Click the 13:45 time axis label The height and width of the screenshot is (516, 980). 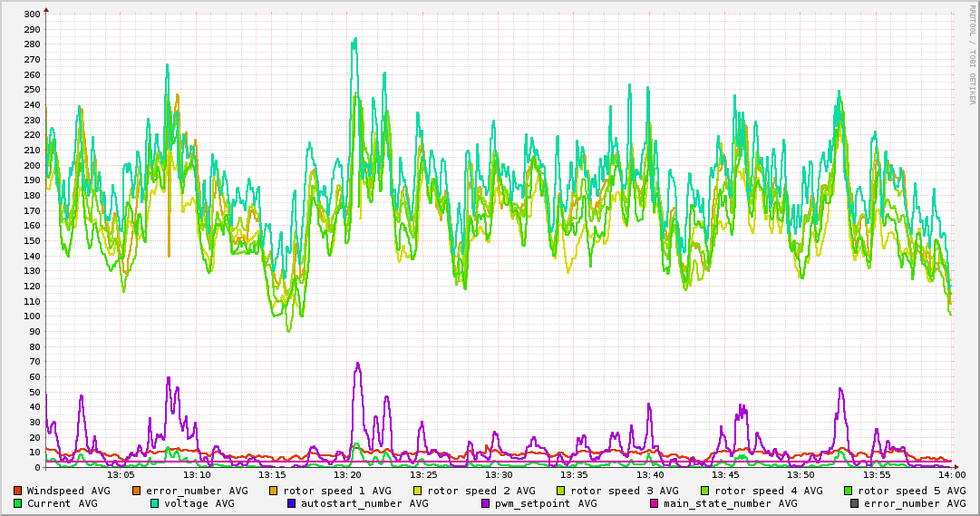click(725, 475)
